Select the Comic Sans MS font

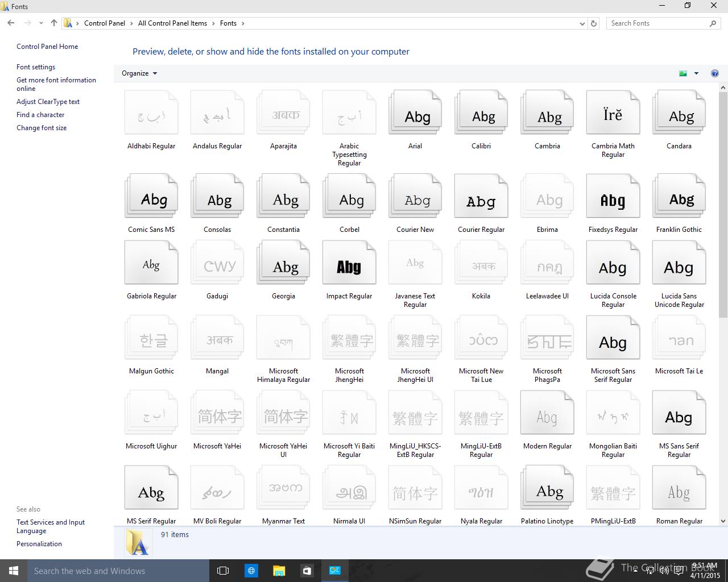(151, 196)
